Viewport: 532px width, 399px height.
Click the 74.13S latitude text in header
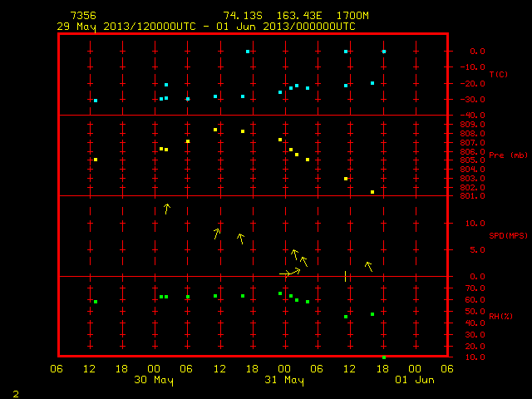[243, 16]
